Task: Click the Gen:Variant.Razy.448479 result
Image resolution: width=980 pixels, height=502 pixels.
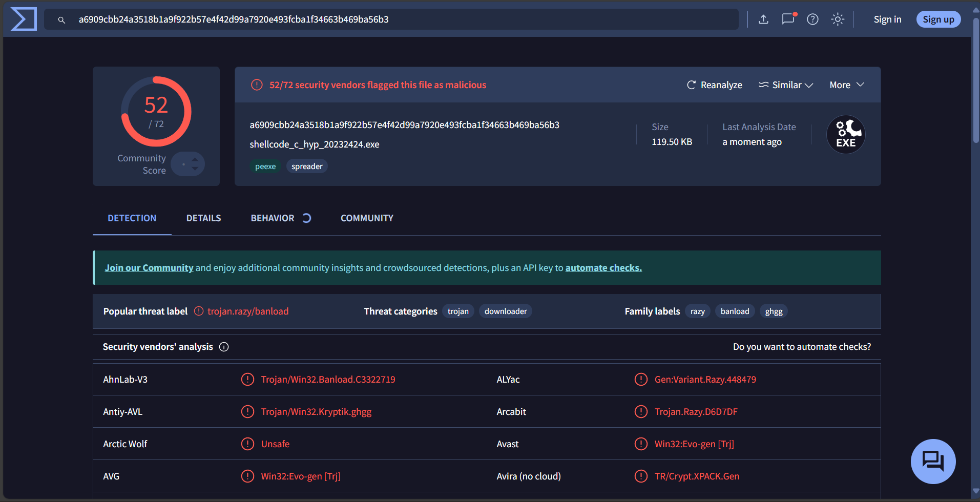Action: pos(705,380)
